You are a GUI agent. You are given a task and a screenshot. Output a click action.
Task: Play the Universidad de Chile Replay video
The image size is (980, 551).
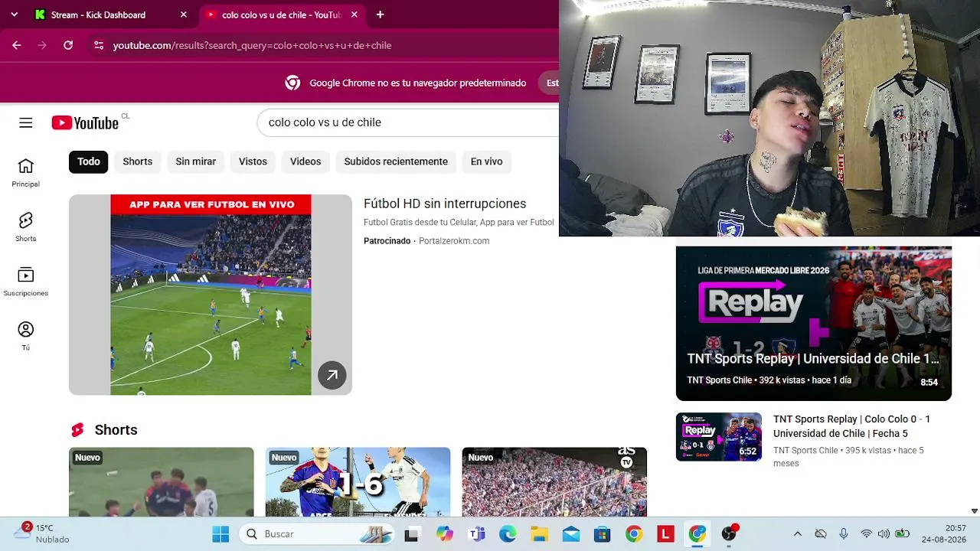pyautogui.click(x=814, y=324)
